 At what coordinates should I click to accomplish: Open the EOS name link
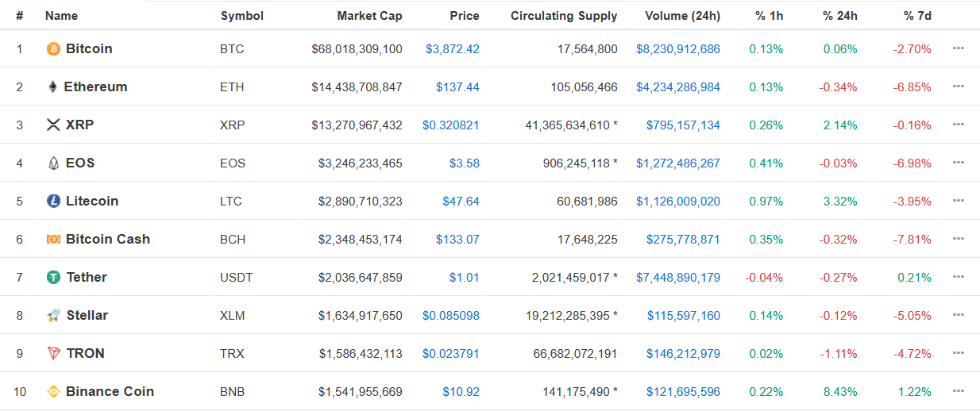[80, 163]
